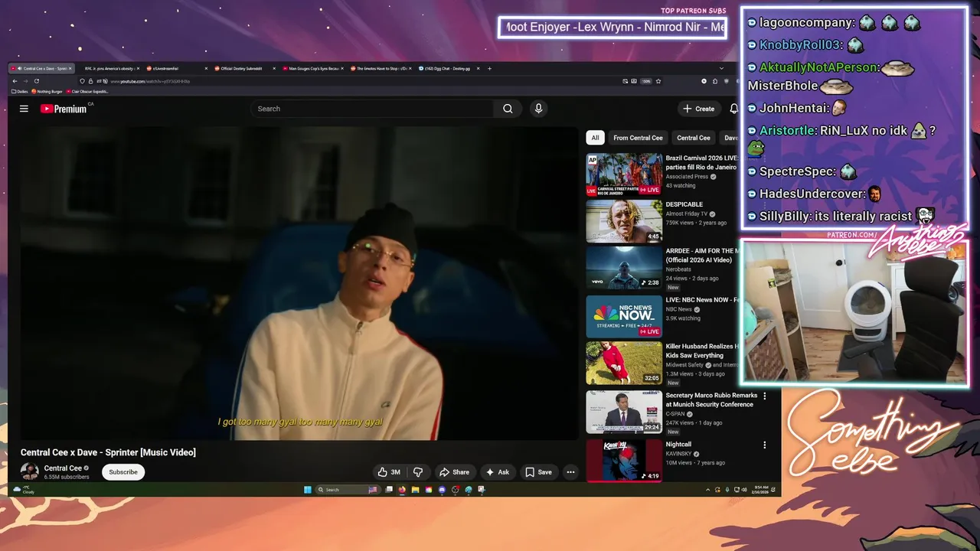Switch to The Emotes Have to Stop tab
The image size is (980, 551).
[380, 68]
